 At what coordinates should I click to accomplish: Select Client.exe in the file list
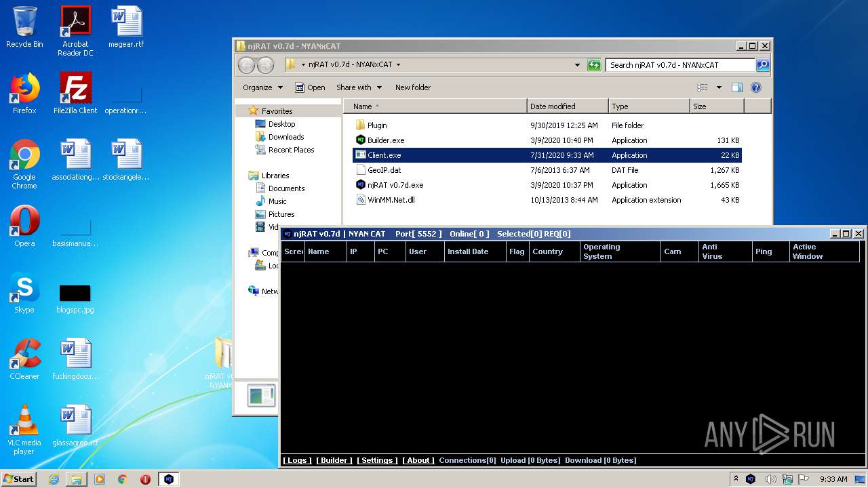tap(547, 155)
